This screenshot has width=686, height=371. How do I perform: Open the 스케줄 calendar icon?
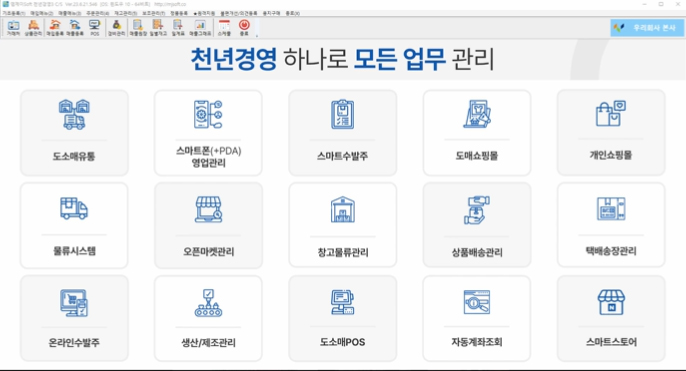(x=224, y=28)
